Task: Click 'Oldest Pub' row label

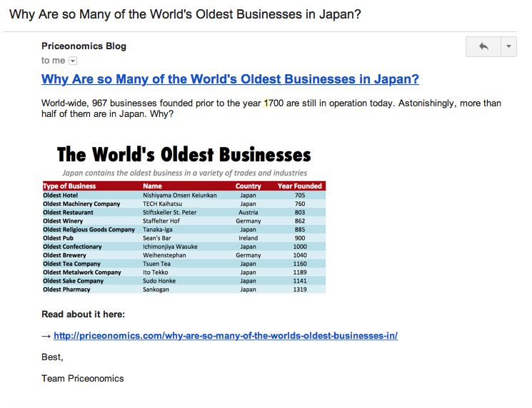Action: click(58, 238)
